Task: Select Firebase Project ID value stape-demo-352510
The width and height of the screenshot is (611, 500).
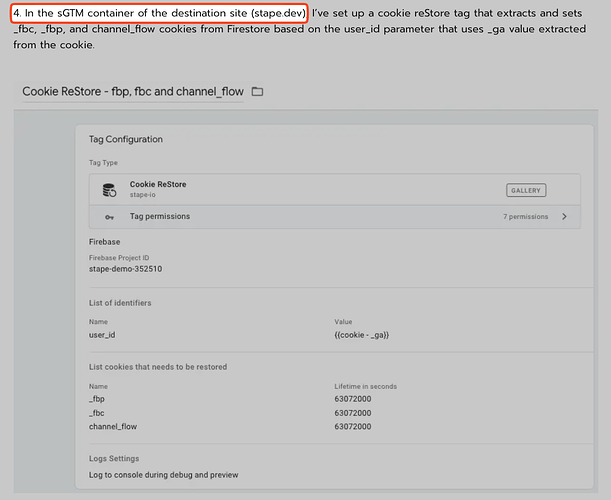Action: 125,269
